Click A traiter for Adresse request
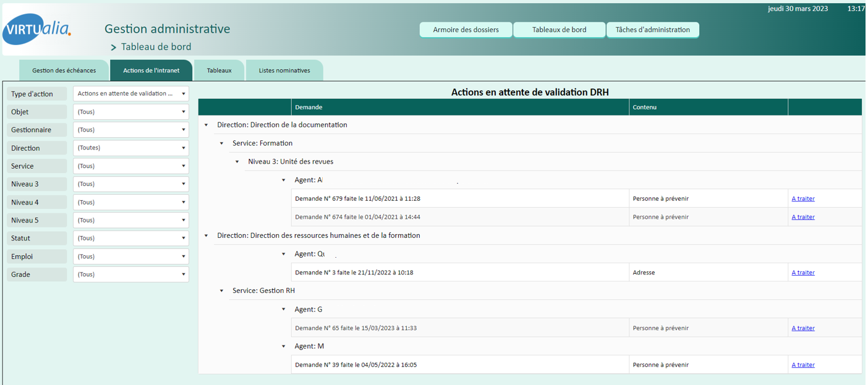868x385 pixels. pyautogui.click(x=802, y=273)
